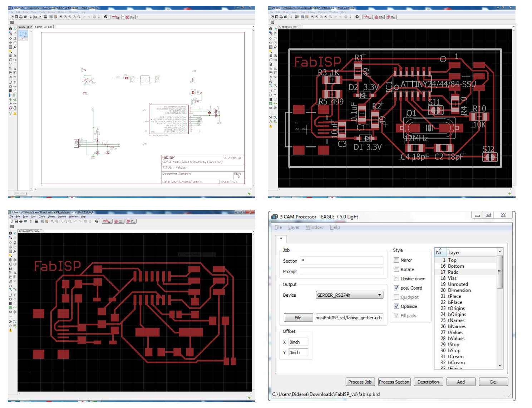
Task: Check the Upside down option in CAM Processor
Action: click(x=396, y=279)
